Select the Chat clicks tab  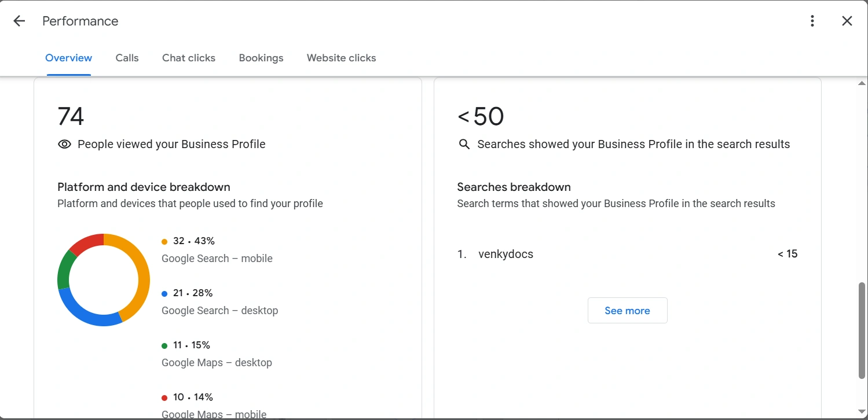tap(189, 58)
